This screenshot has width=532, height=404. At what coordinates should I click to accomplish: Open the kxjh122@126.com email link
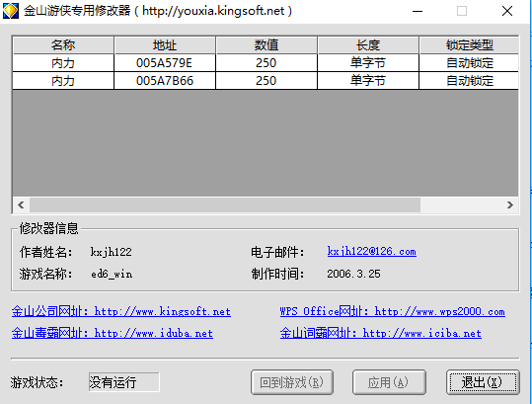click(372, 252)
